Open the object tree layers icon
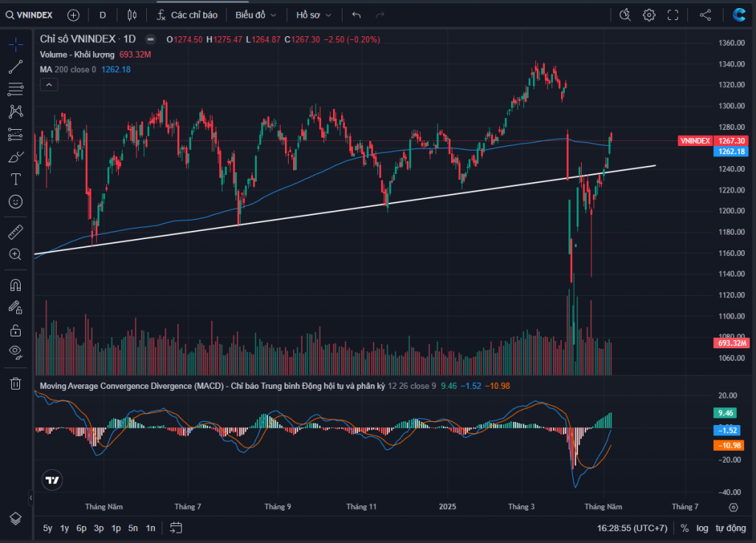Screen dimensions: 756x543 pos(16,519)
